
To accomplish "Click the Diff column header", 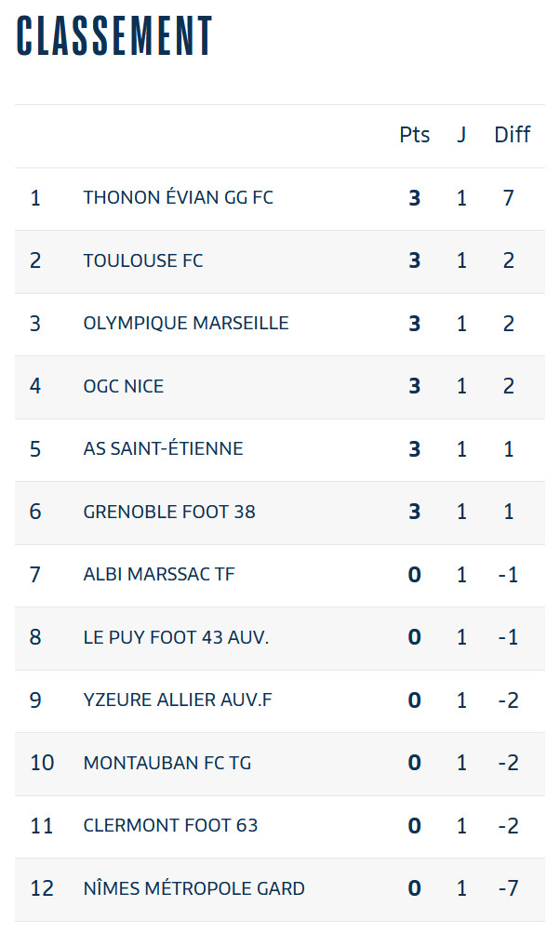I will pos(512,135).
